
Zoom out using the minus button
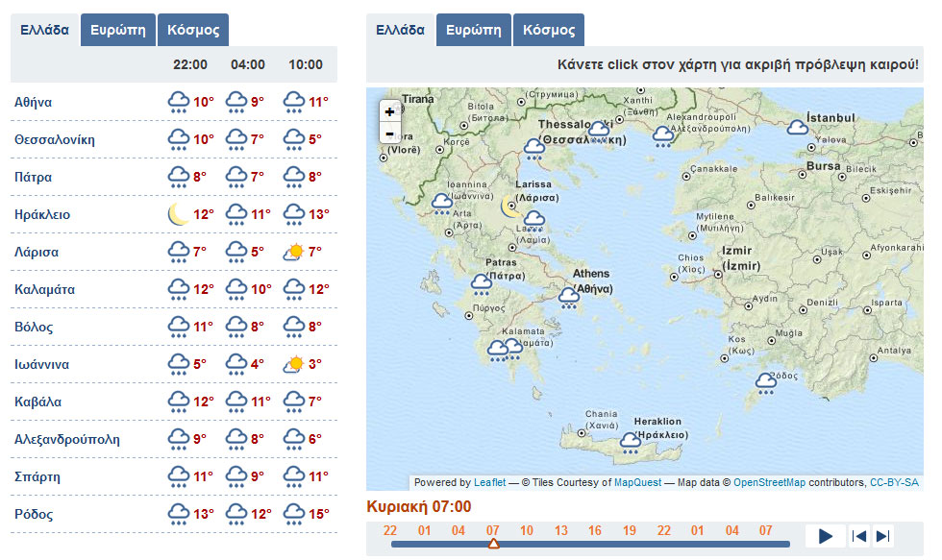point(389,134)
